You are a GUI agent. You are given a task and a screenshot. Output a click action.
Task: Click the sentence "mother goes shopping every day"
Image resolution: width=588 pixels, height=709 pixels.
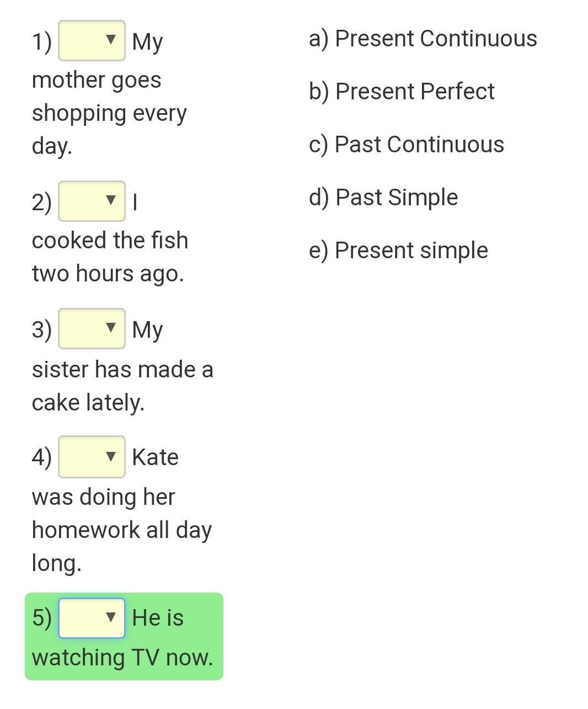[x=109, y=113]
